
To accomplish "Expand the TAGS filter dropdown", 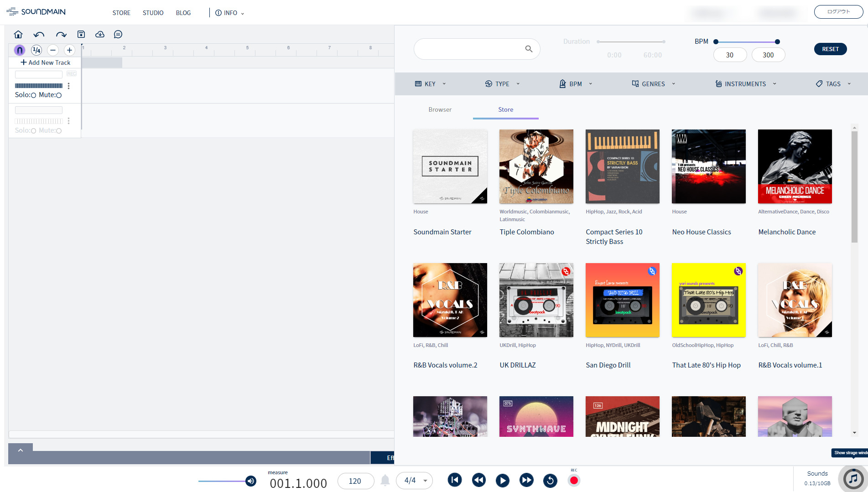I will [x=833, y=84].
